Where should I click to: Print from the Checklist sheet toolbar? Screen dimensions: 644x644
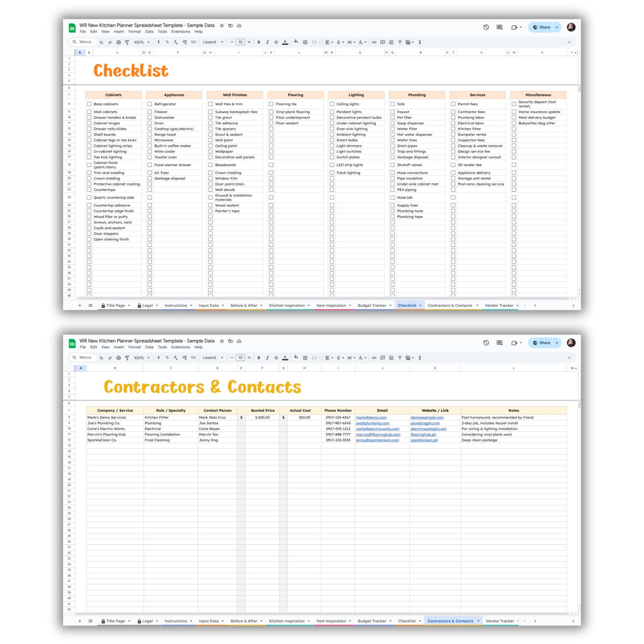click(x=118, y=42)
